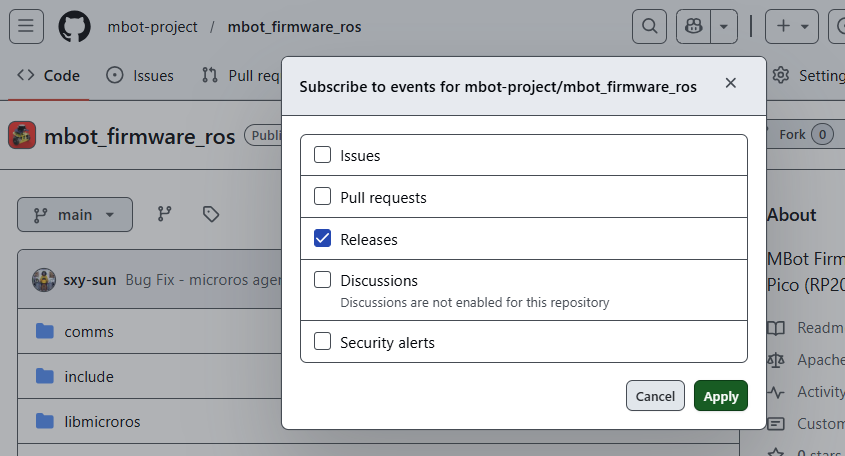Uncheck the Releases checkbox

click(323, 239)
